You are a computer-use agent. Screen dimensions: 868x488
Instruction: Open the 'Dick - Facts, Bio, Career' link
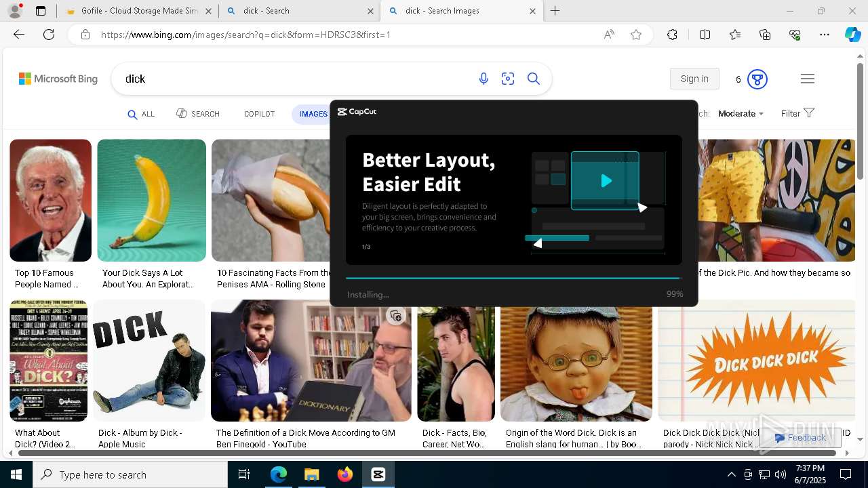[x=454, y=439]
